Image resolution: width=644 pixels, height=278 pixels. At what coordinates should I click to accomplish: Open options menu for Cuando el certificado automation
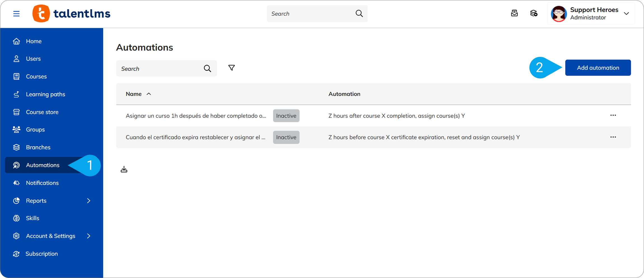tap(613, 137)
